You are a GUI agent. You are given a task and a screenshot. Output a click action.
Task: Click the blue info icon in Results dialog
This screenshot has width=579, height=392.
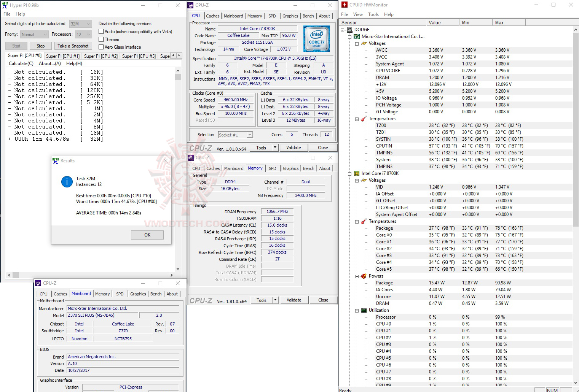tap(67, 182)
